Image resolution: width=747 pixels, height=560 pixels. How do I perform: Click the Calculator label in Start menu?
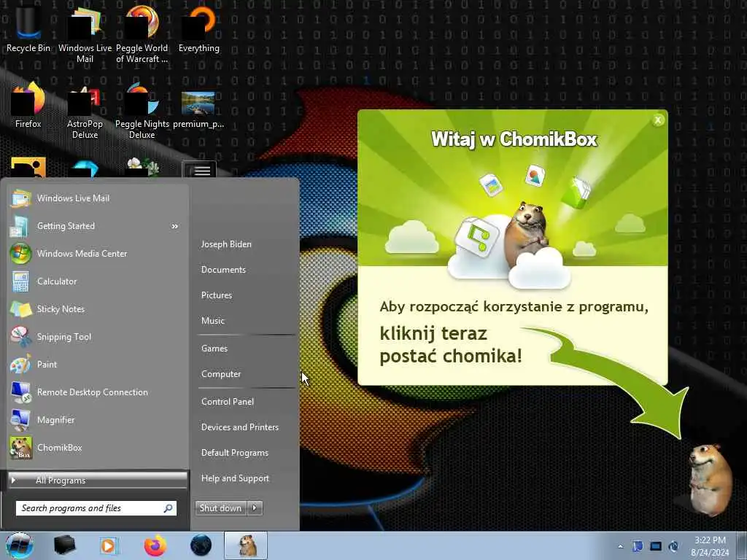tap(57, 281)
